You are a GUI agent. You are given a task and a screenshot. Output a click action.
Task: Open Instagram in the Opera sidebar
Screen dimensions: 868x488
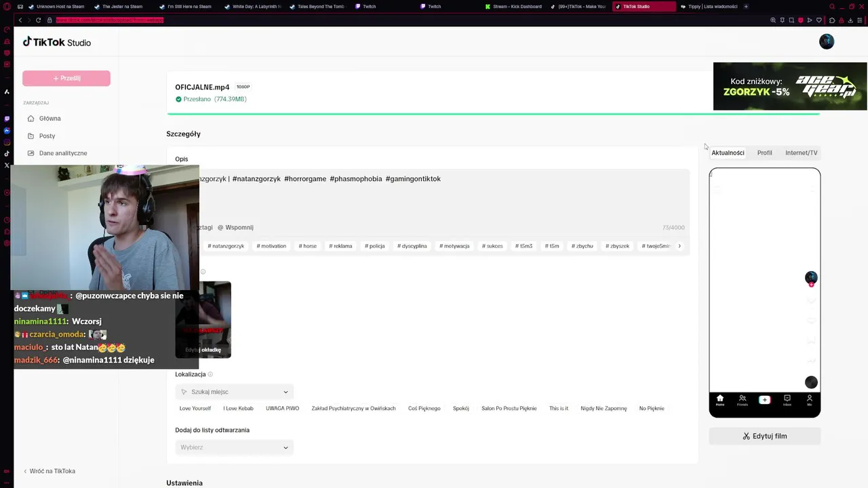pos(7,142)
